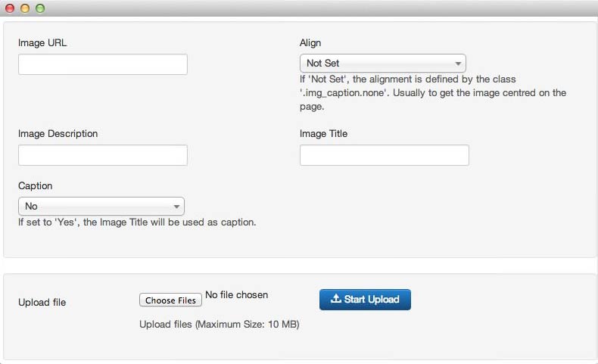Screen dimensions: 598x364
Task: Click the Image URL text field
Action: 102,64
